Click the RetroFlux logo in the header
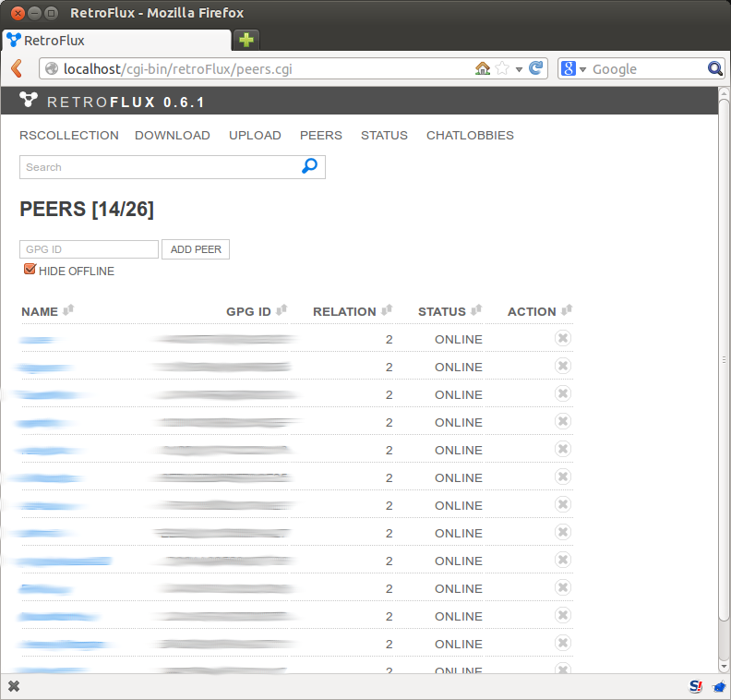Screen dimensions: 731x700 (29, 100)
